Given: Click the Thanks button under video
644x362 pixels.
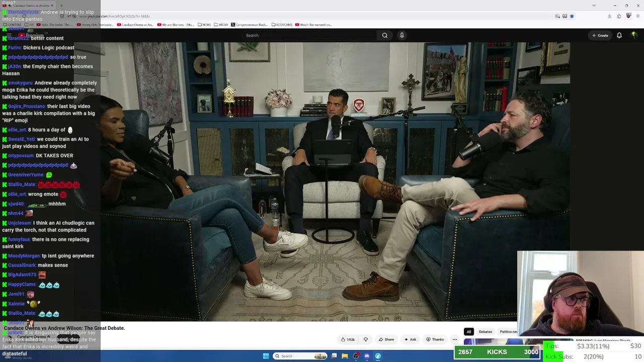Looking at the screenshot, I should click(x=435, y=339).
